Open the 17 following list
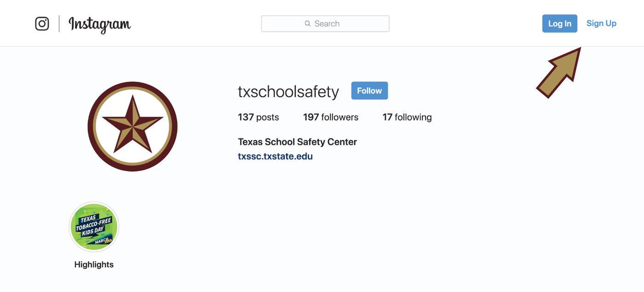Image resolution: width=644 pixels, height=292 pixels. [x=407, y=117]
